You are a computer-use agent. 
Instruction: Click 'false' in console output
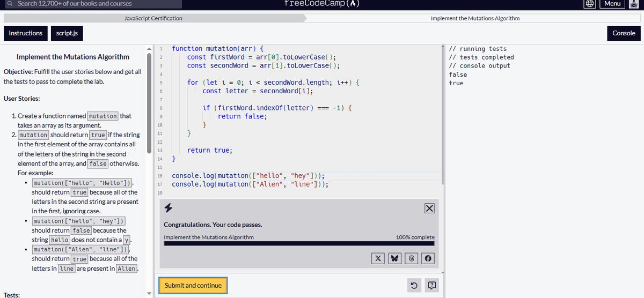click(x=458, y=74)
